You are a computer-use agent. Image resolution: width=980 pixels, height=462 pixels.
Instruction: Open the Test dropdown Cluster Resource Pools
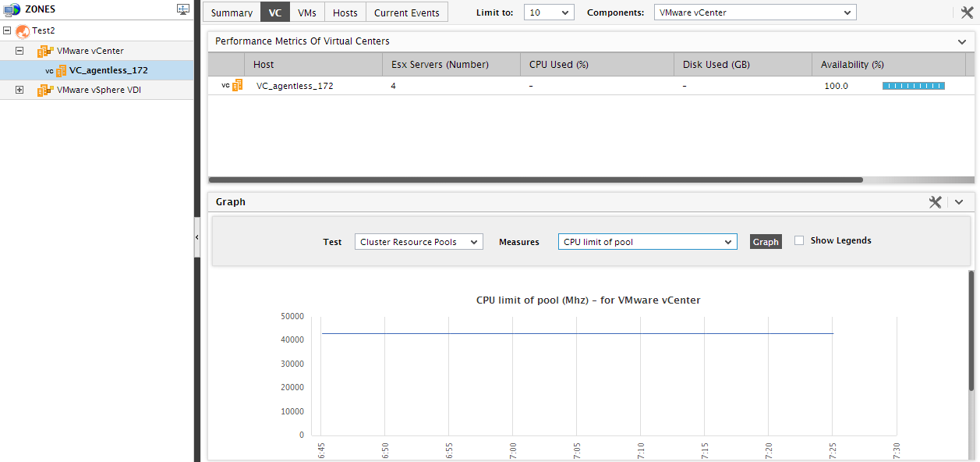(419, 242)
